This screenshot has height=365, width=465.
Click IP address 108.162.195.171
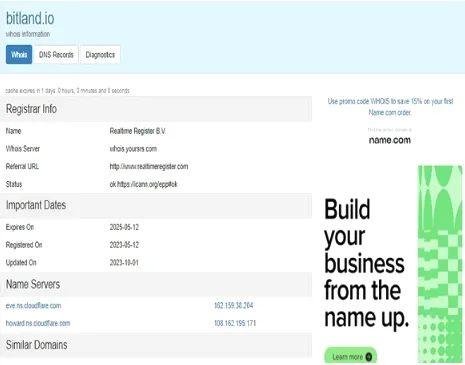coord(235,323)
